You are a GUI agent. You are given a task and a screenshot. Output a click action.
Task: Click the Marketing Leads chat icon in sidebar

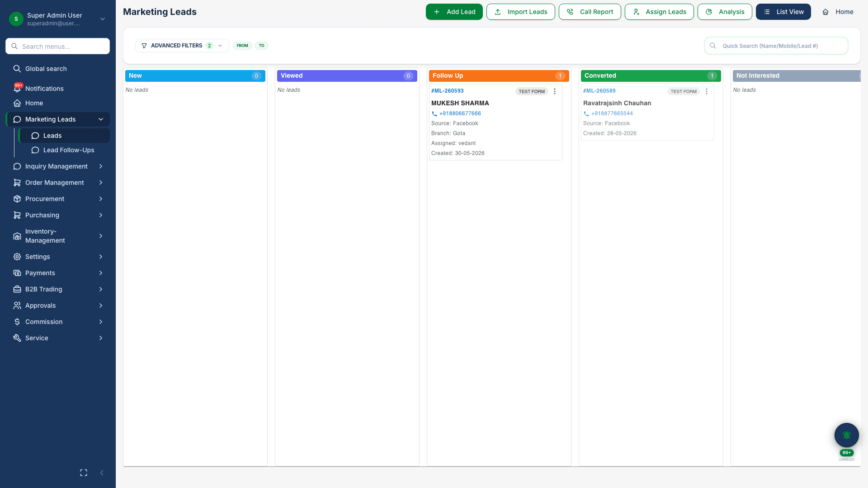(17, 119)
